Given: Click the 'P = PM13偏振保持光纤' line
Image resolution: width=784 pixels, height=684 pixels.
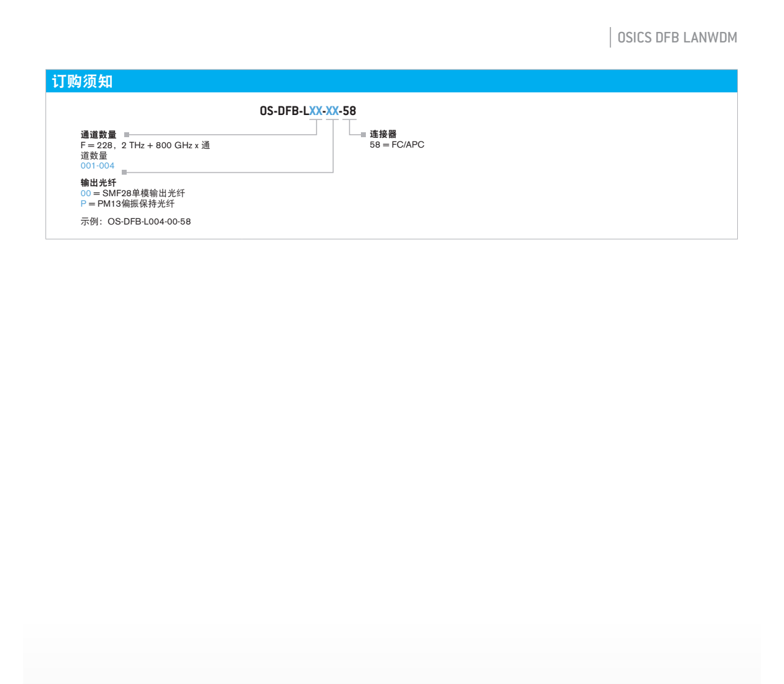Looking at the screenshot, I should (x=127, y=204).
